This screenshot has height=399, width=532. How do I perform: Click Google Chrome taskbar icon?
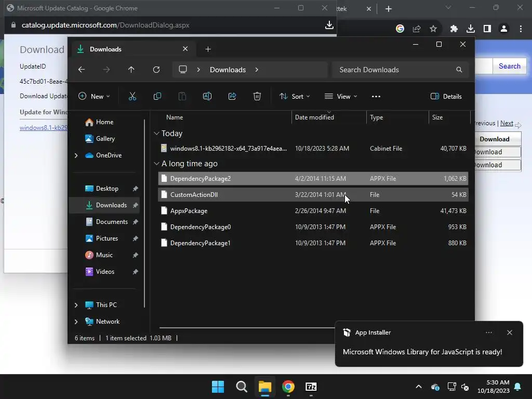(288, 387)
